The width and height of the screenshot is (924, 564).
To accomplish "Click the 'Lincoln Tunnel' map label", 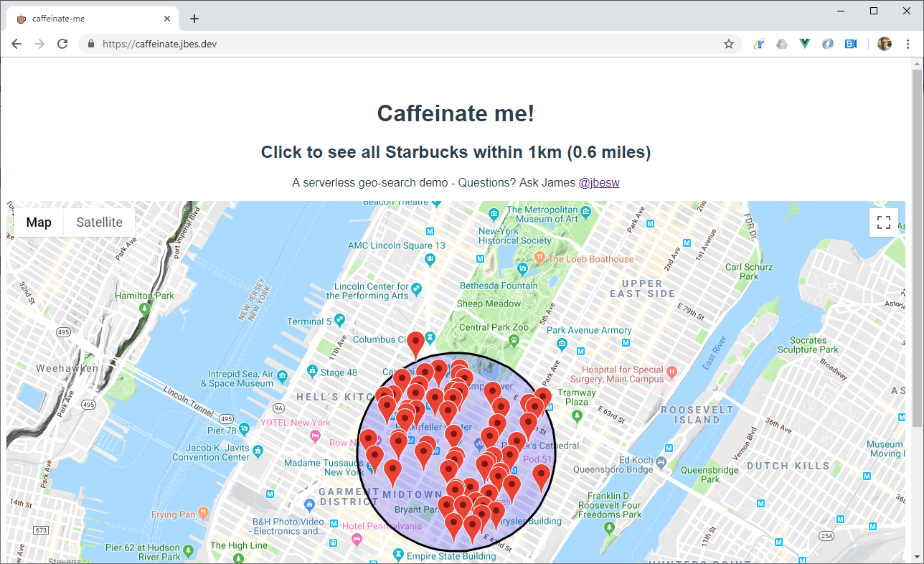I will click(x=189, y=403).
